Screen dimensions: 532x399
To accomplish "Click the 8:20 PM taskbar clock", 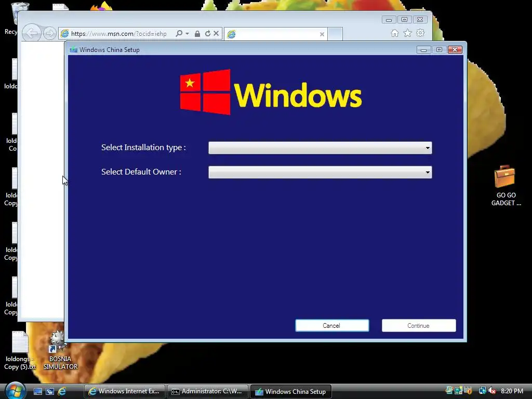I will 512,391.
